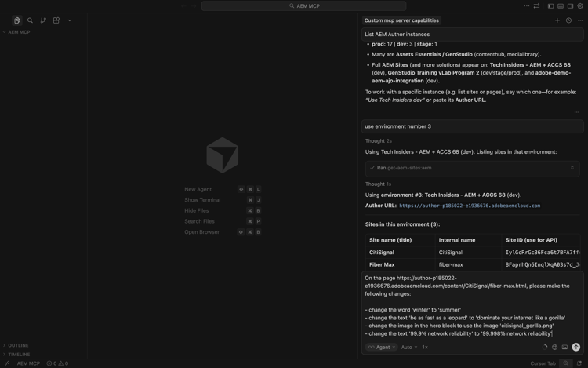Image resolution: width=588 pixels, height=368 pixels.
Task: Click the 'Site name (title)' column header
Action: tap(390, 240)
